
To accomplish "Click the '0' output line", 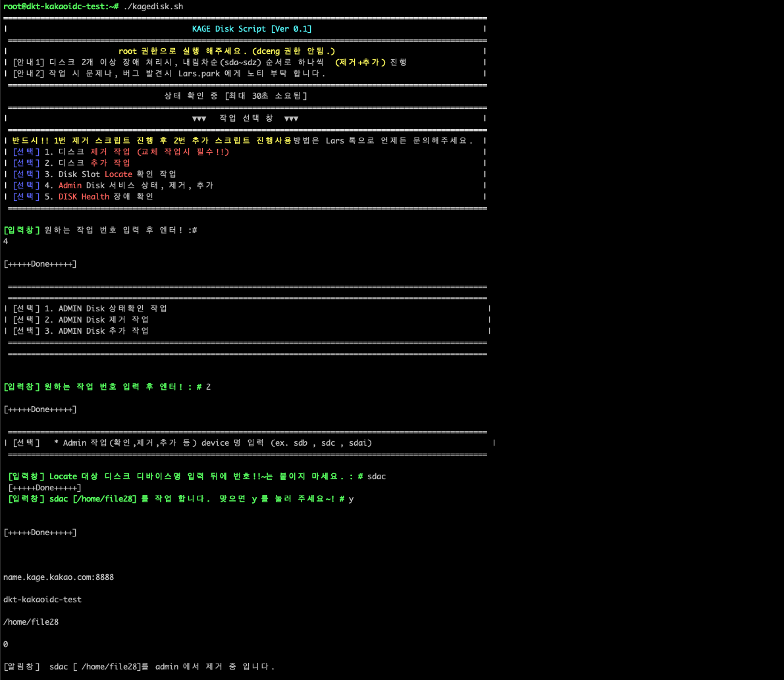I will coord(5,644).
